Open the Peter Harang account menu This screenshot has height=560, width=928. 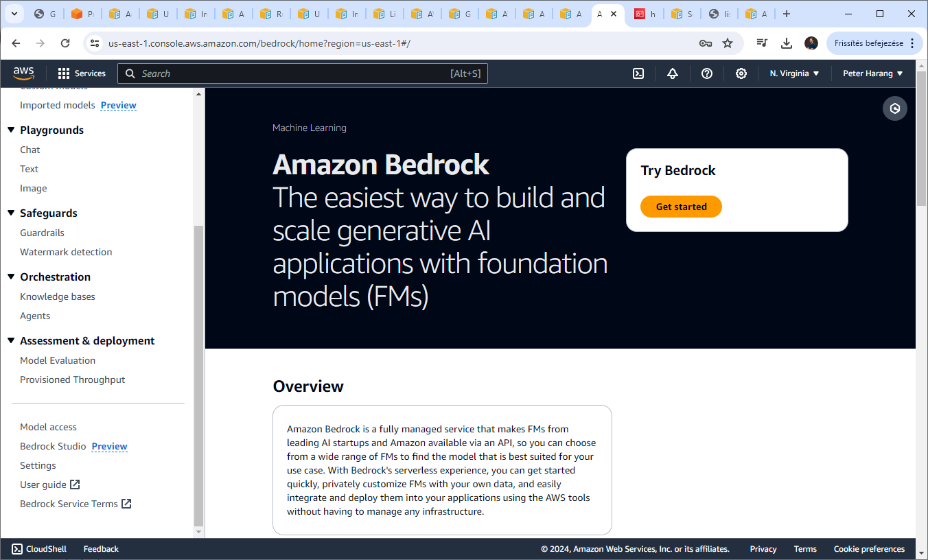[873, 73]
